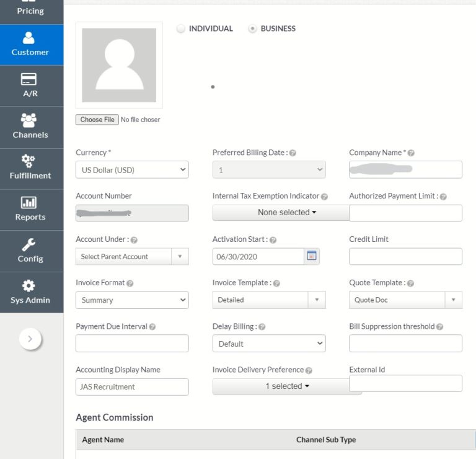This screenshot has height=459, width=476.
Task: Click help icon next to Invoice Template
Action: [276, 283]
